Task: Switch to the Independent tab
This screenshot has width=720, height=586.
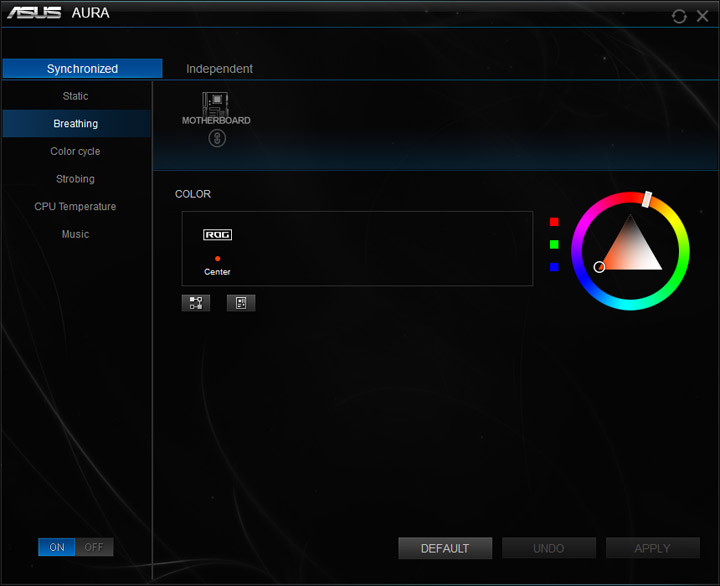Action: [x=219, y=69]
